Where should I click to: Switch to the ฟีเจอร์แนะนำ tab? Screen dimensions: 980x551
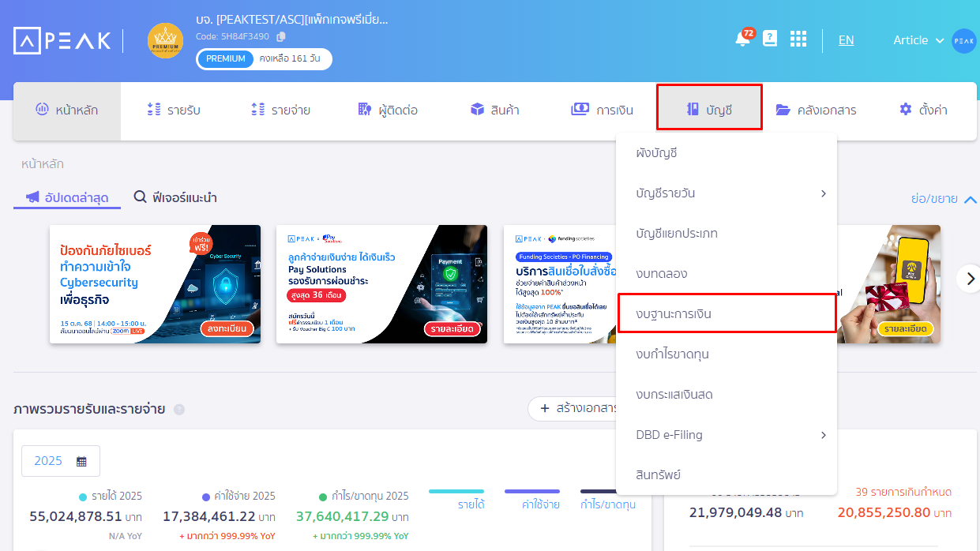click(175, 197)
